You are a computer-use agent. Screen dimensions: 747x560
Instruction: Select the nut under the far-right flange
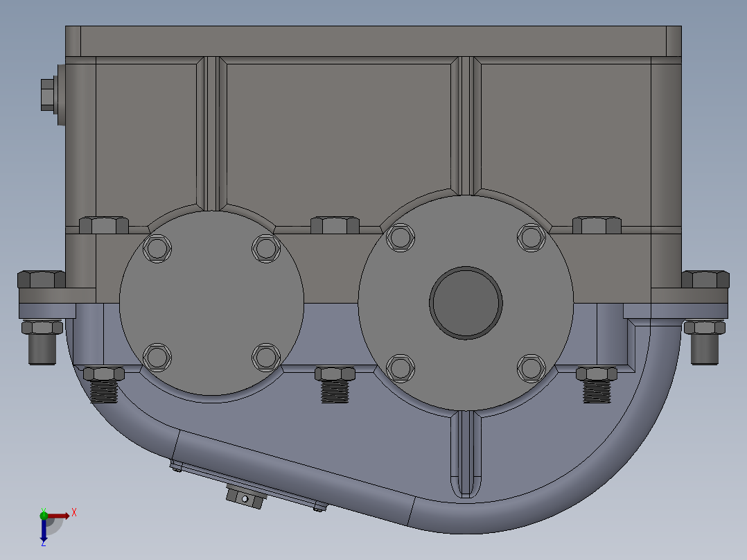click(x=705, y=328)
